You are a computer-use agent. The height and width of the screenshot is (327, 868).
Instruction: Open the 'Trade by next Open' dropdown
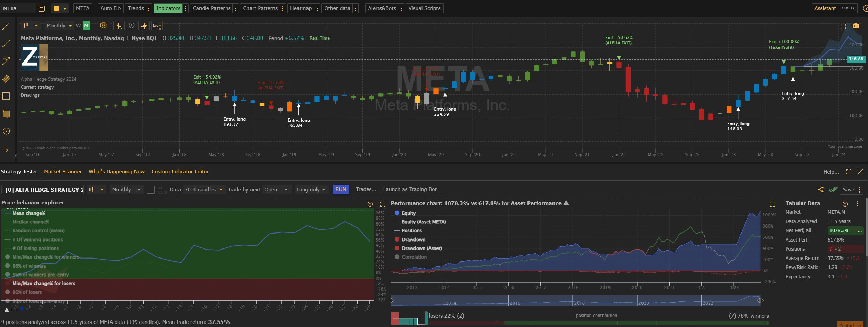[x=276, y=190]
